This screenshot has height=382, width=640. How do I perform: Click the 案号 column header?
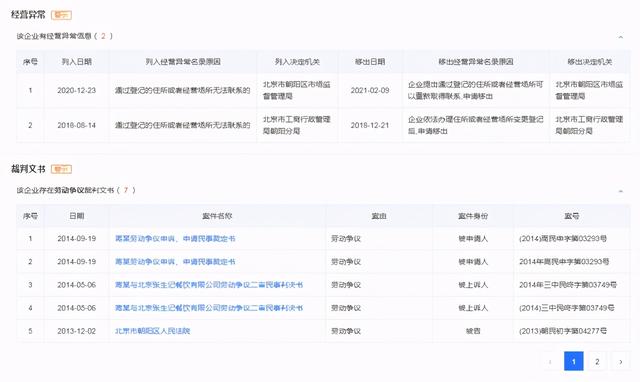click(x=571, y=216)
